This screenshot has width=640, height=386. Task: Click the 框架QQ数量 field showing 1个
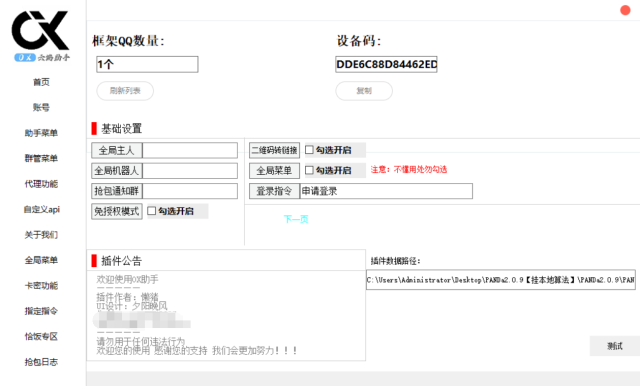tap(147, 64)
